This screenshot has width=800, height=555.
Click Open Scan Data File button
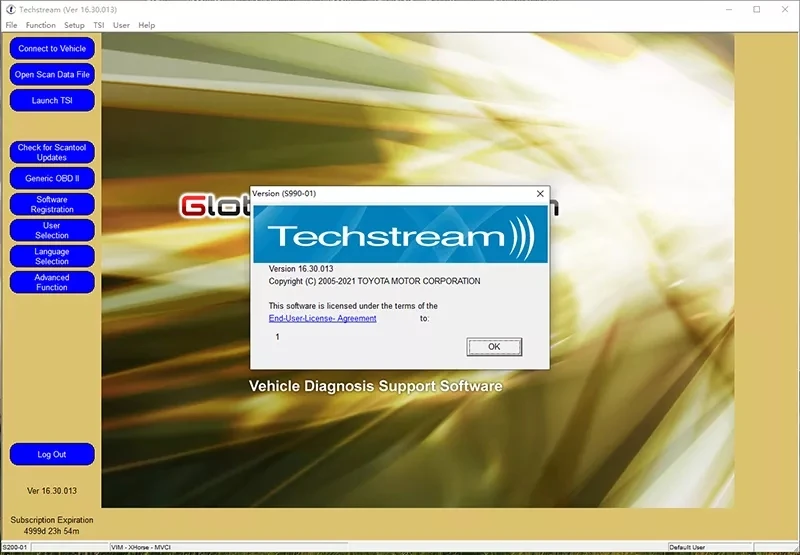[52, 74]
